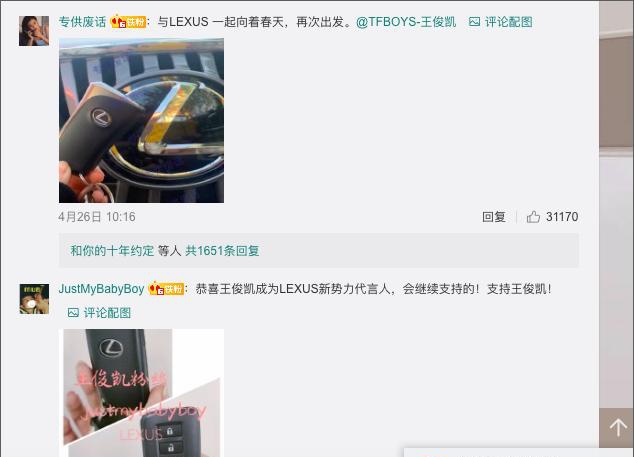
Task: Visit the JustMyBabyBoy username link
Action: point(101,289)
